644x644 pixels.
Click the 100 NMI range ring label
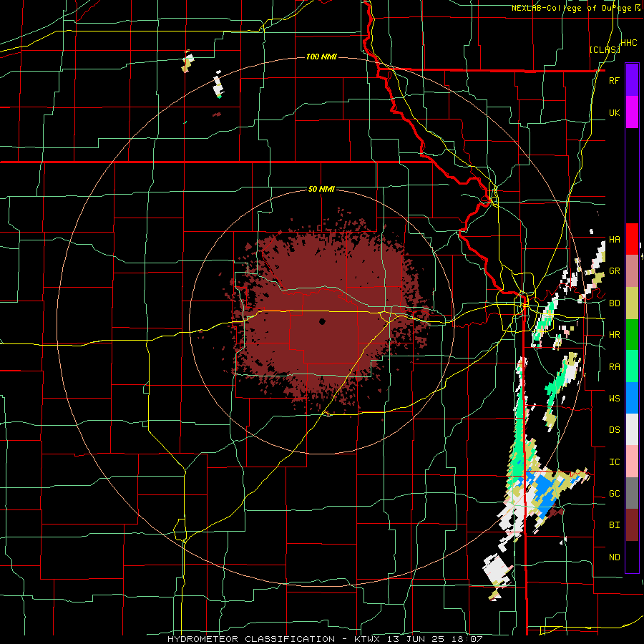[x=321, y=57]
